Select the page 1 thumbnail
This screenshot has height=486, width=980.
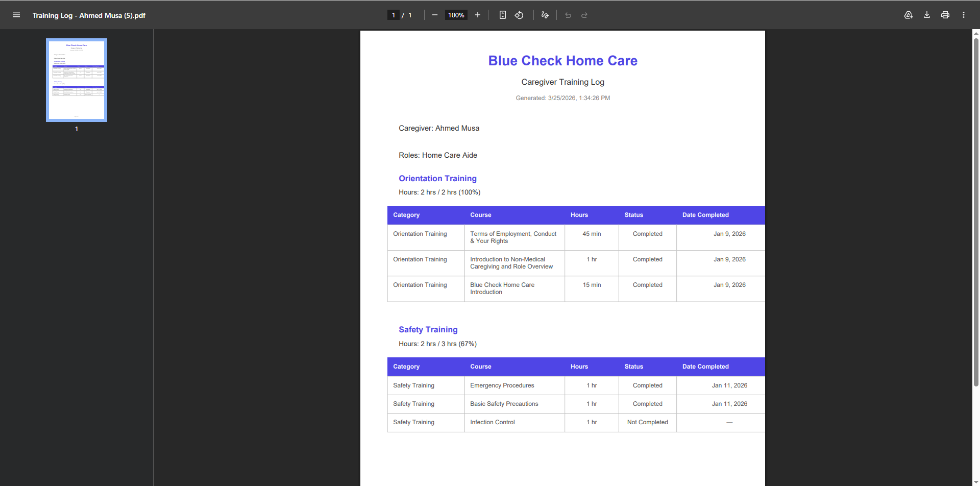[x=77, y=80]
